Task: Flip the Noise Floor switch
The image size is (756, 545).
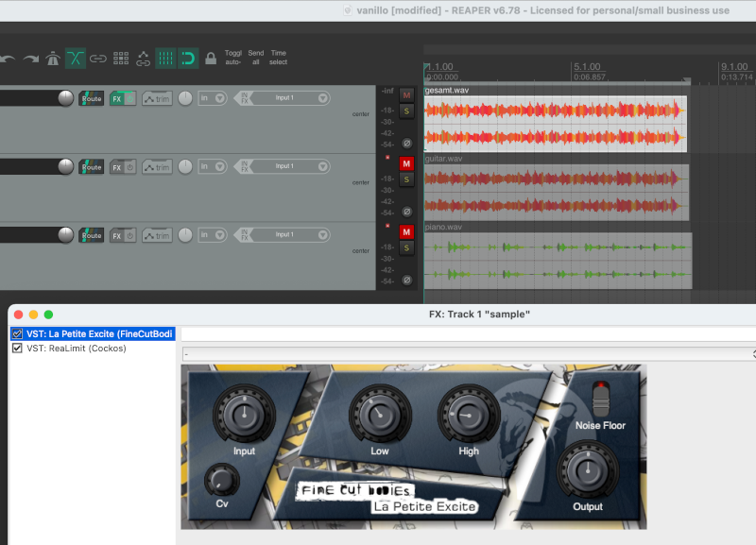Action: 601,398
